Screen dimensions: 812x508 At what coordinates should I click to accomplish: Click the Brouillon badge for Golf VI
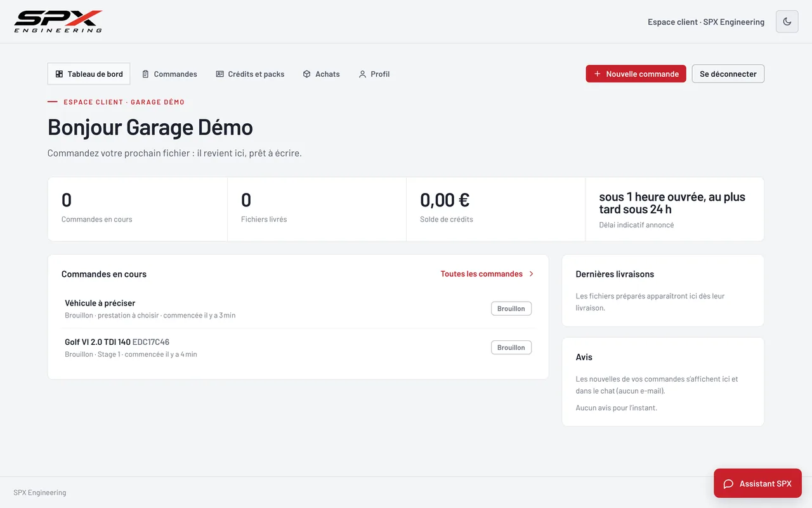(x=511, y=347)
